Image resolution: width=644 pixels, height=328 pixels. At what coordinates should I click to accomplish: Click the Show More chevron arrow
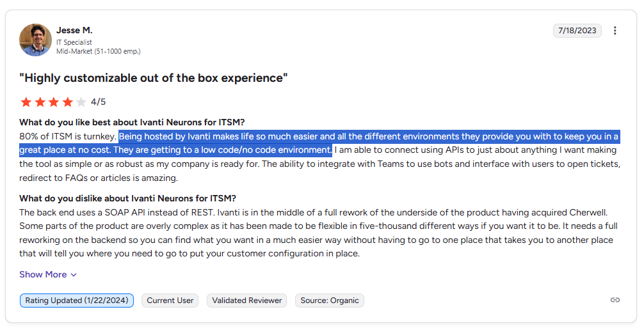[74, 275]
